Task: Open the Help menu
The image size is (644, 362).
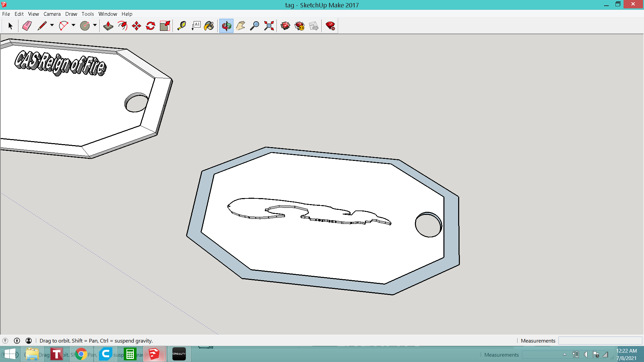Action: (x=127, y=14)
